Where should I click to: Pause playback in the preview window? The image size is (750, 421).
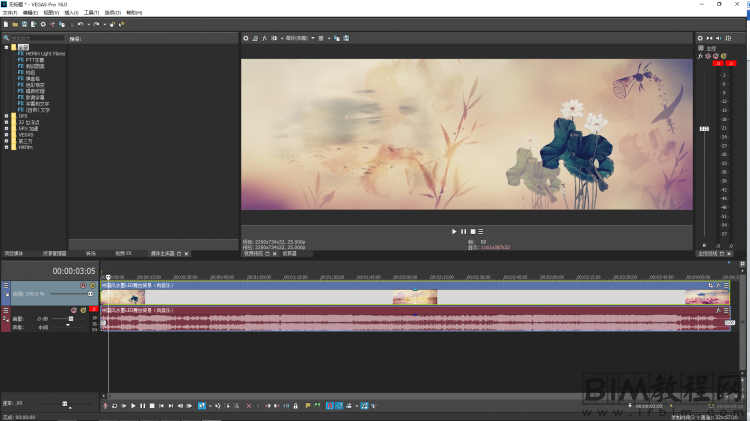(x=463, y=232)
